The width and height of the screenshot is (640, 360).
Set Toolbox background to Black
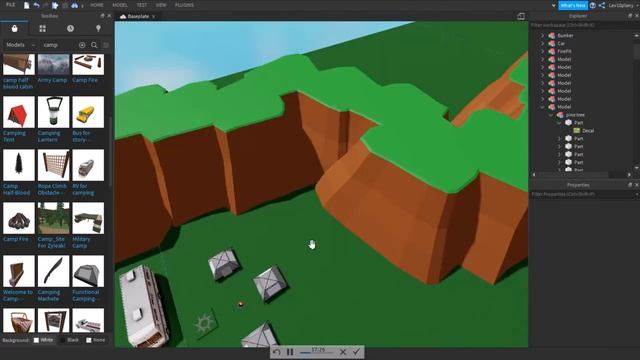pyautogui.click(x=69, y=340)
